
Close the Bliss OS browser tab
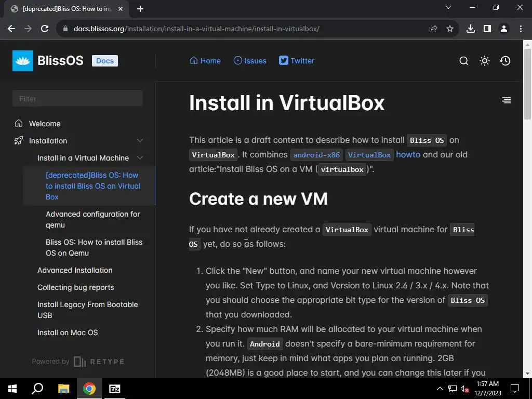[x=121, y=9]
